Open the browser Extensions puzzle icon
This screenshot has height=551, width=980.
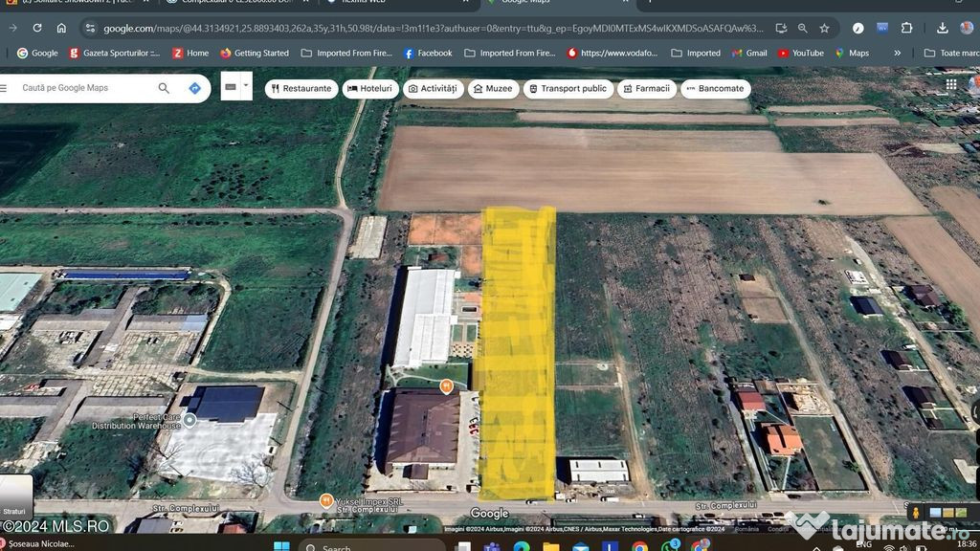point(906,28)
